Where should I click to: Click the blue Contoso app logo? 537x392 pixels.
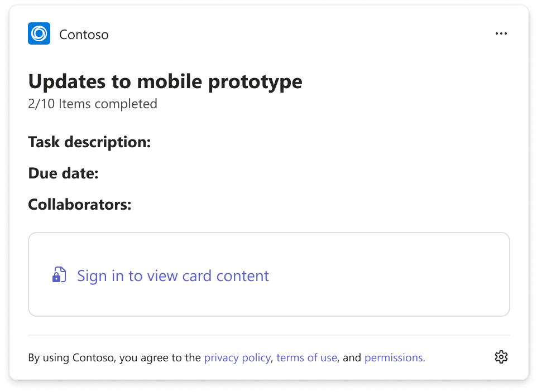point(39,33)
